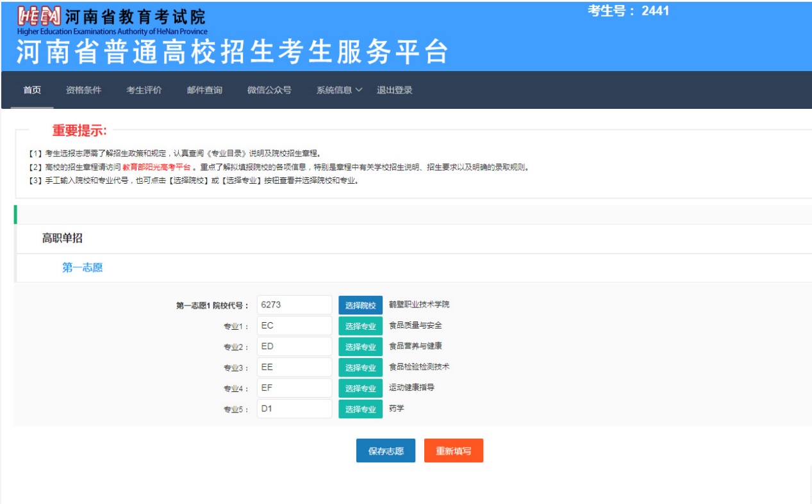
Task: Click the HEEA logo icon
Action: (x=39, y=16)
